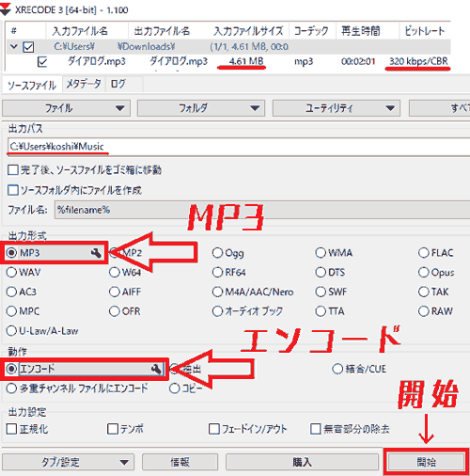Select Opus output format

tap(423, 272)
